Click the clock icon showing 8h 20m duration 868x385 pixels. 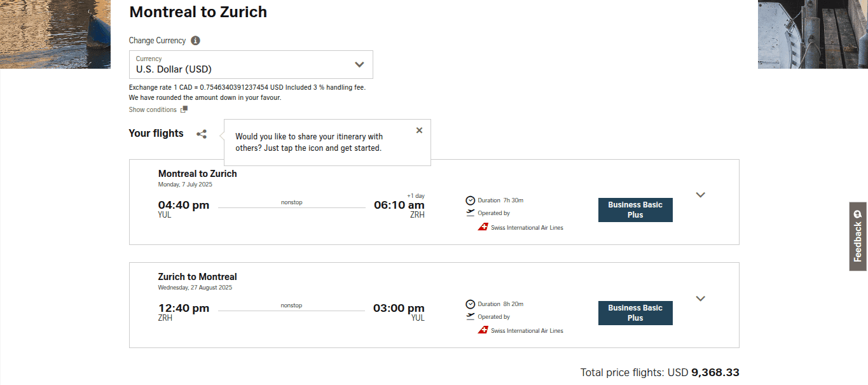[471, 304]
